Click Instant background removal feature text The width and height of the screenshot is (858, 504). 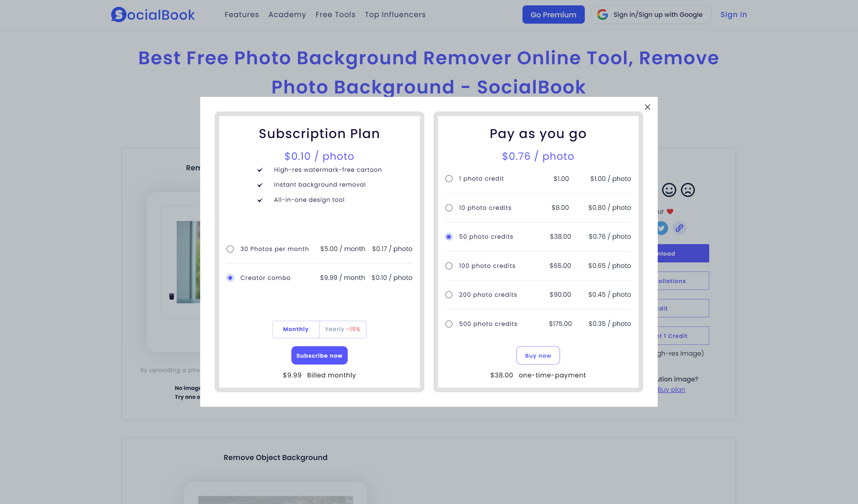pyautogui.click(x=320, y=185)
